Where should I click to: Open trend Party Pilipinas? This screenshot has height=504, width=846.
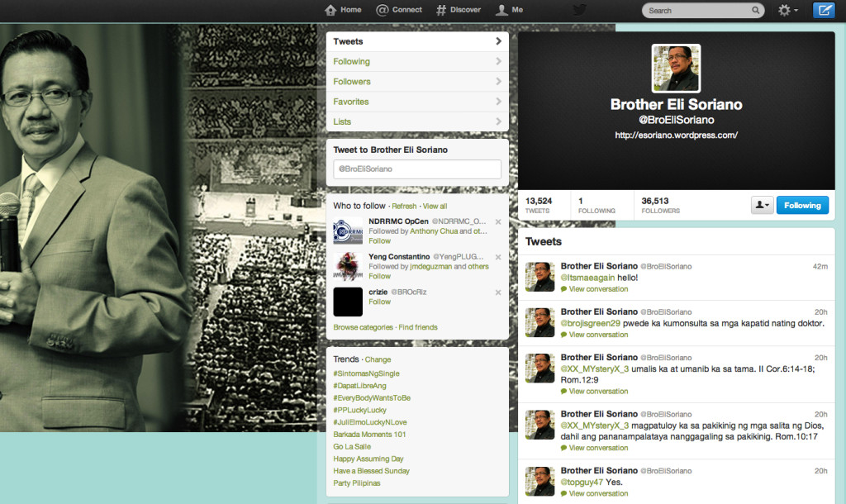(x=357, y=483)
